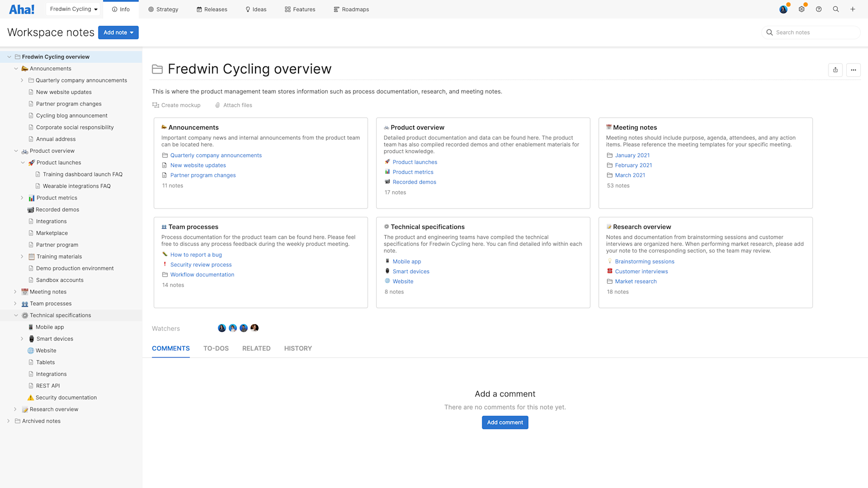The width and height of the screenshot is (868, 488).
Task: Open the Strategy menu item
Action: (x=163, y=9)
